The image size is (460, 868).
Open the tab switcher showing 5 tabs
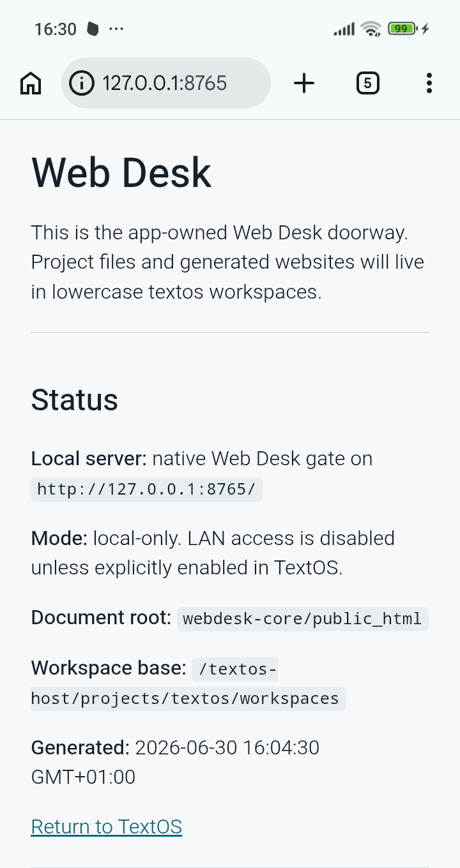pos(367,83)
